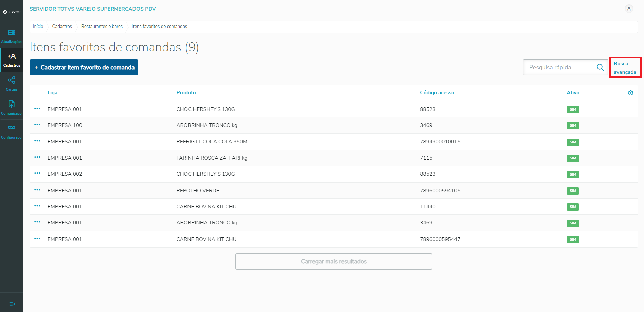Click code 7894900010015

click(440, 142)
